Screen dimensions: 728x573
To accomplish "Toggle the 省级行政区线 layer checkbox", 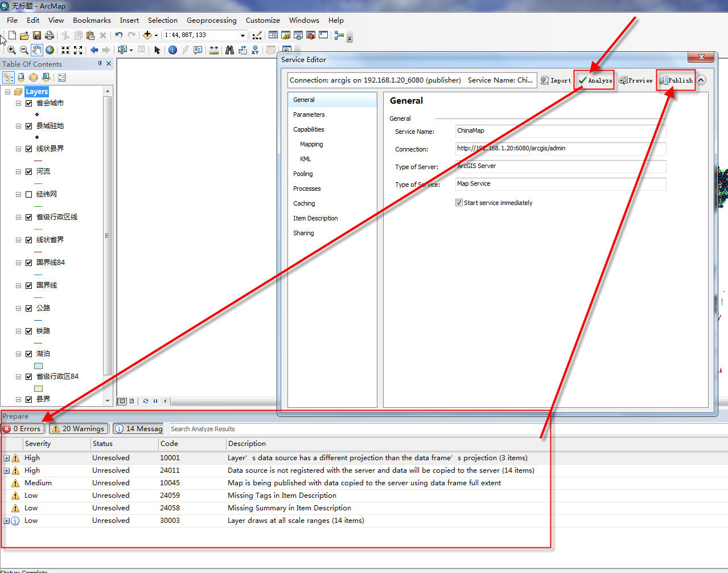I will point(28,217).
